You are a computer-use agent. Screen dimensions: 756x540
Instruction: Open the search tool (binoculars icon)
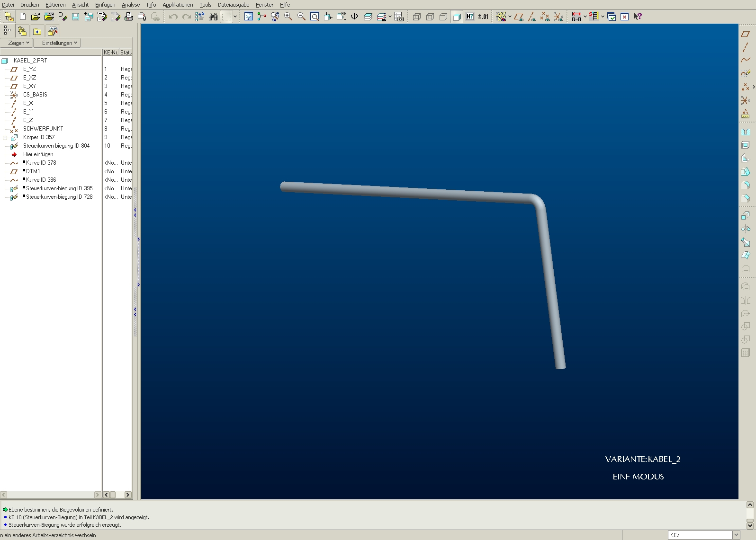[213, 17]
